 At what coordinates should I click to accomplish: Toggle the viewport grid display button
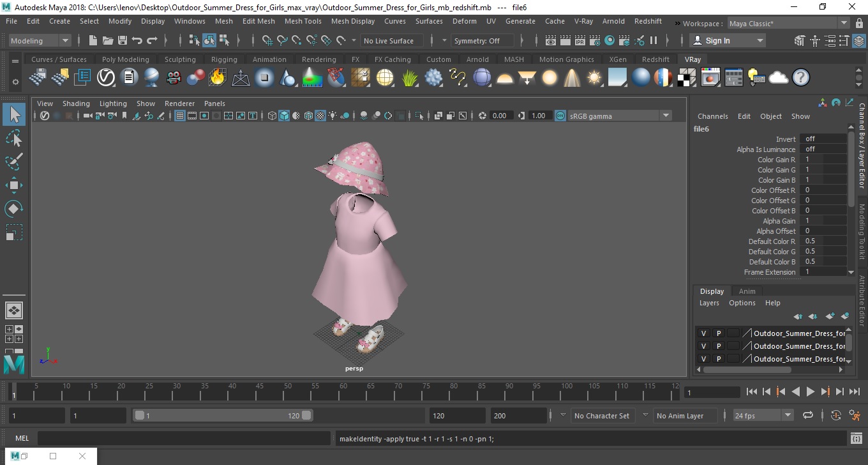[180, 116]
